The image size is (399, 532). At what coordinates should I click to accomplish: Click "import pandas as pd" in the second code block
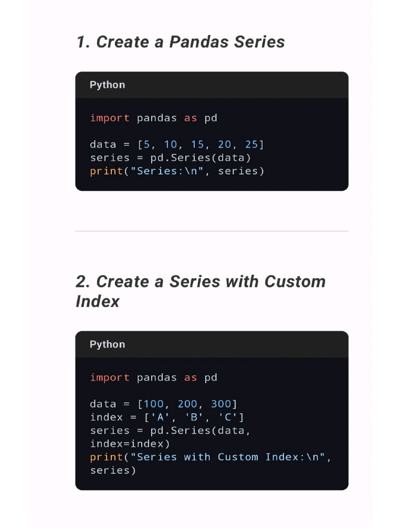pos(153,378)
